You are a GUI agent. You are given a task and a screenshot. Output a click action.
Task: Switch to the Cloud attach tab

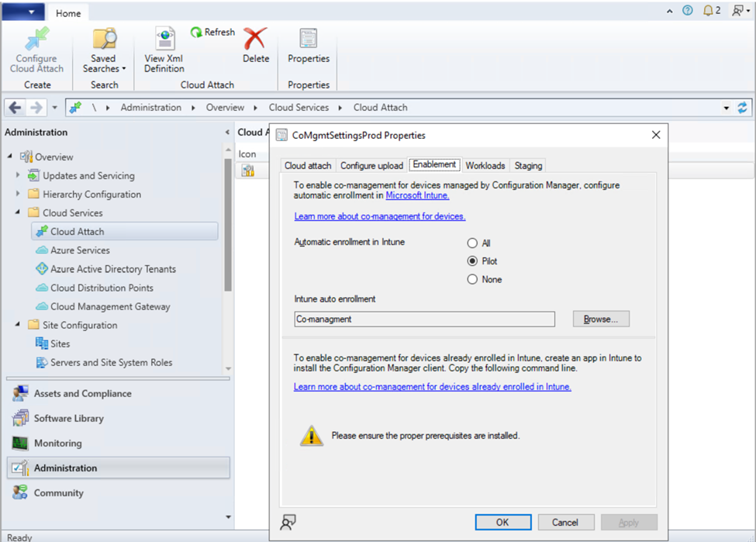pos(308,165)
